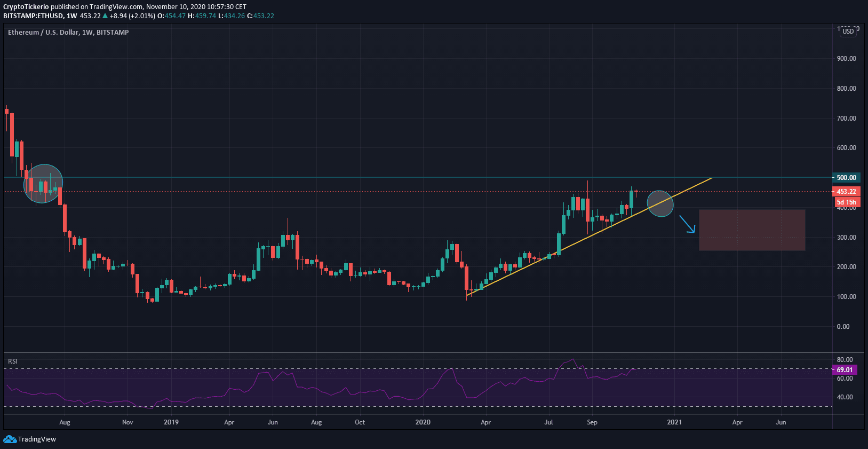The height and width of the screenshot is (449, 868).
Task: Click the TradingView cloud logo icon
Action: pos(10,439)
